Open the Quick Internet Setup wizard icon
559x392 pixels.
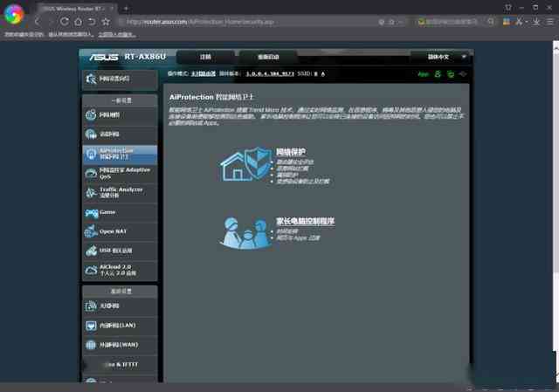tap(91, 79)
